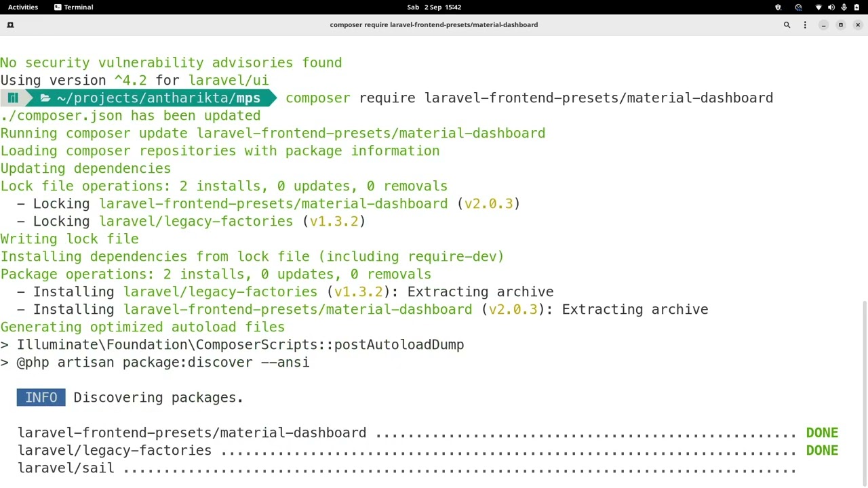This screenshot has width=868, height=488.
Task: Click the blue INFO badge
Action: 41,397
